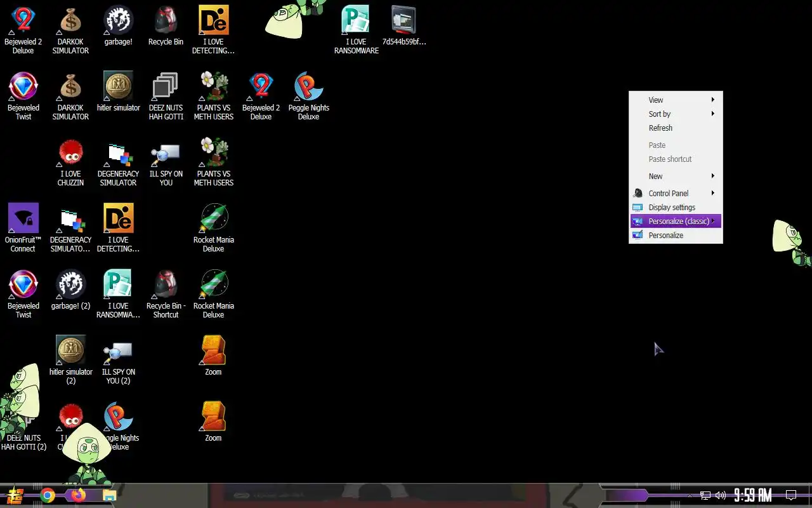The width and height of the screenshot is (812, 508).
Task: Select ILL SPY ON YOU icon lacking (2)
Action: click(x=166, y=161)
